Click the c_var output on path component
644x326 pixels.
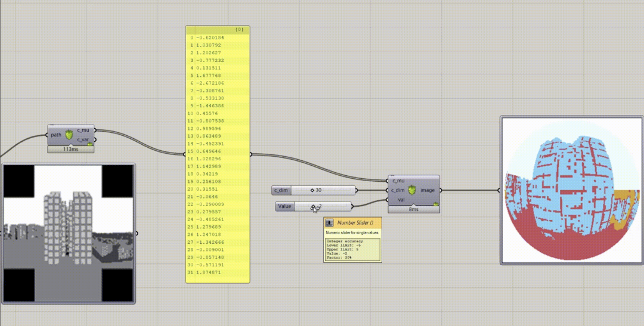click(83, 139)
